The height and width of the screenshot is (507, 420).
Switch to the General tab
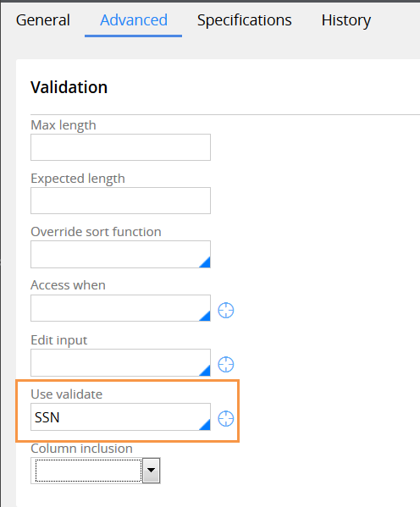coord(43,20)
